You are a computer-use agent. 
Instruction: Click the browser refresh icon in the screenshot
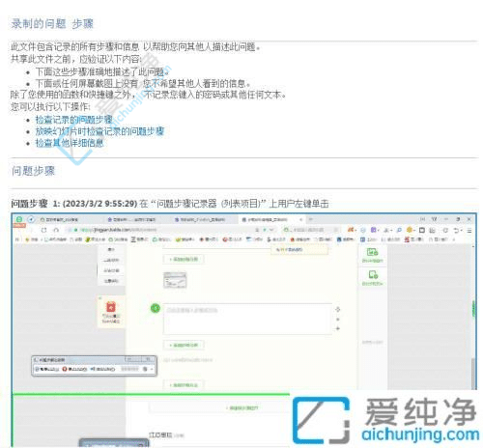pos(44,230)
